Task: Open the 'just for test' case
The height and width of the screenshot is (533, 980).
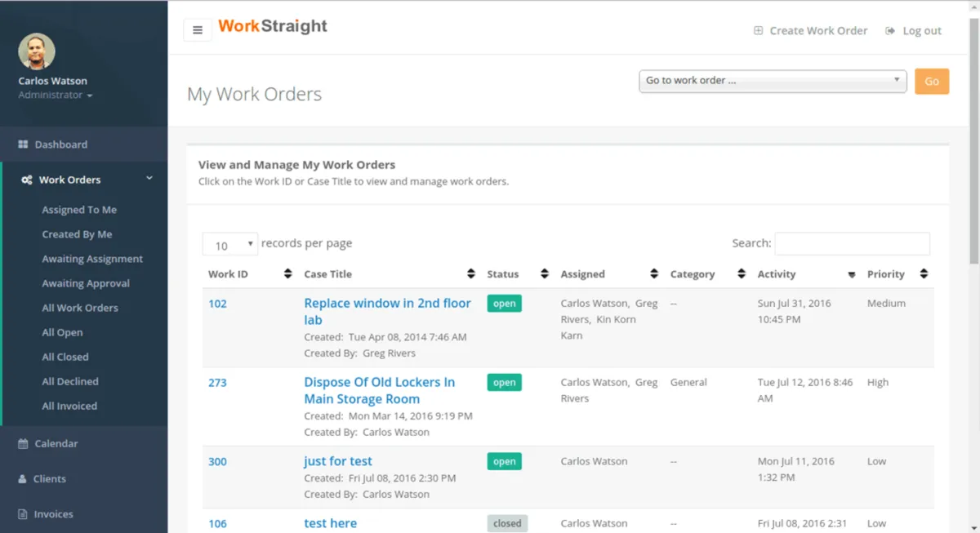Action: click(338, 461)
